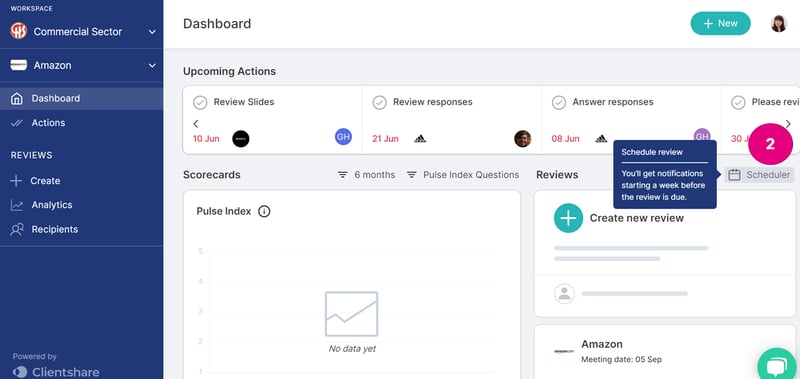The width and height of the screenshot is (800, 379).
Task: Show previous upcoming actions with left arrow
Action: [196, 123]
